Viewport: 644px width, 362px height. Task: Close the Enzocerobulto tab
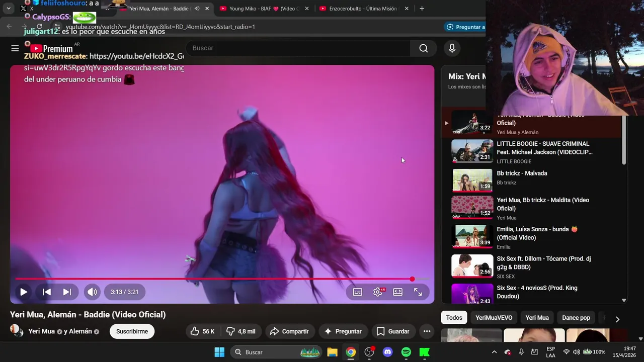pyautogui.click(x=407, y=9)
